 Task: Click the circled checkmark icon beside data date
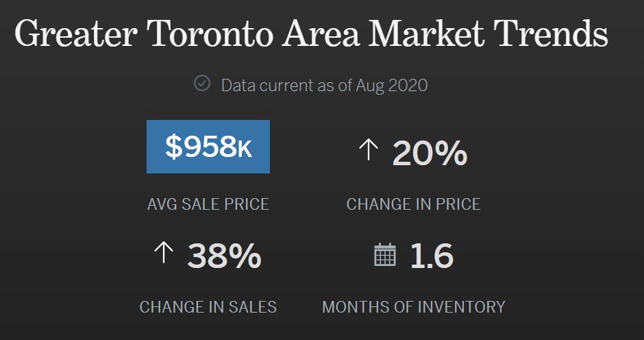pos(202,84)
